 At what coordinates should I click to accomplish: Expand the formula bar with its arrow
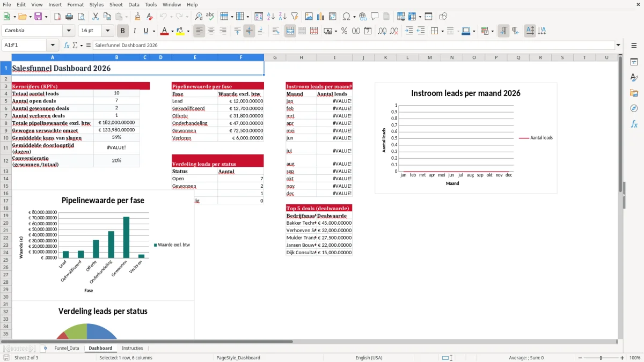pyautogui.click(x=618, y=45)
